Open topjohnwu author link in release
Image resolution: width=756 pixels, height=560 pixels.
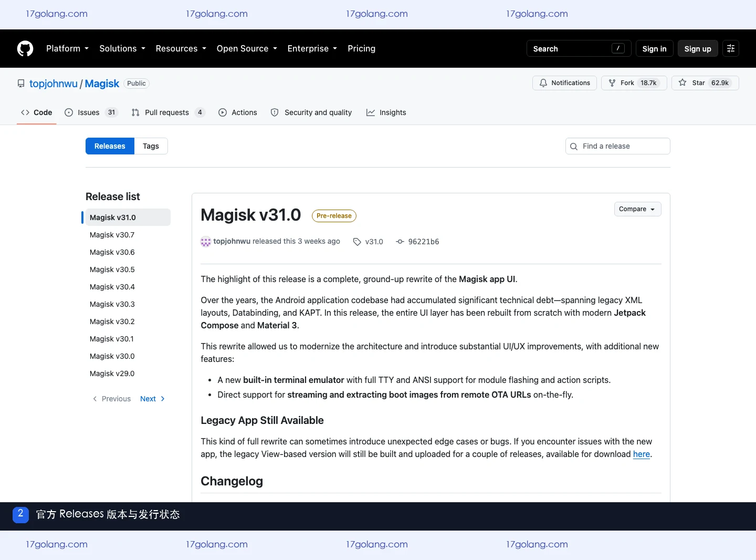click(232, 241)
